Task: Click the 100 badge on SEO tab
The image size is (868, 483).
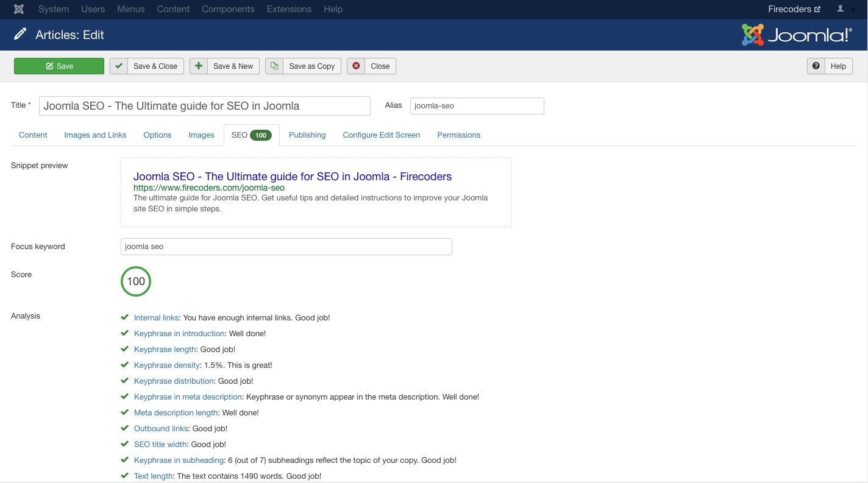Action: 261,135
